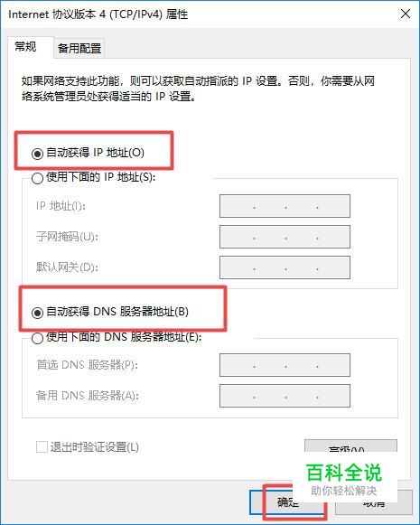Select 使用下面的 IP 地址 radio option

point(37,178)
